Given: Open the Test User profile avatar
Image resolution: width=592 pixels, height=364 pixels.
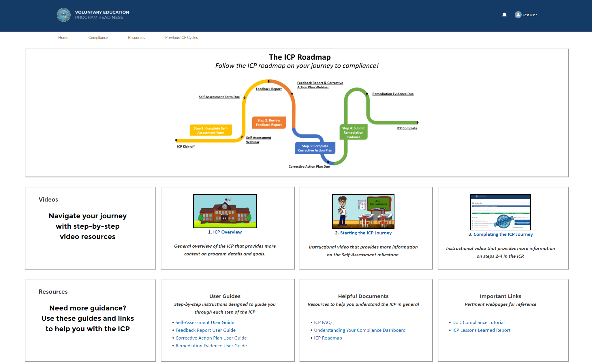Looking at the screenshot, I should 518,15.
